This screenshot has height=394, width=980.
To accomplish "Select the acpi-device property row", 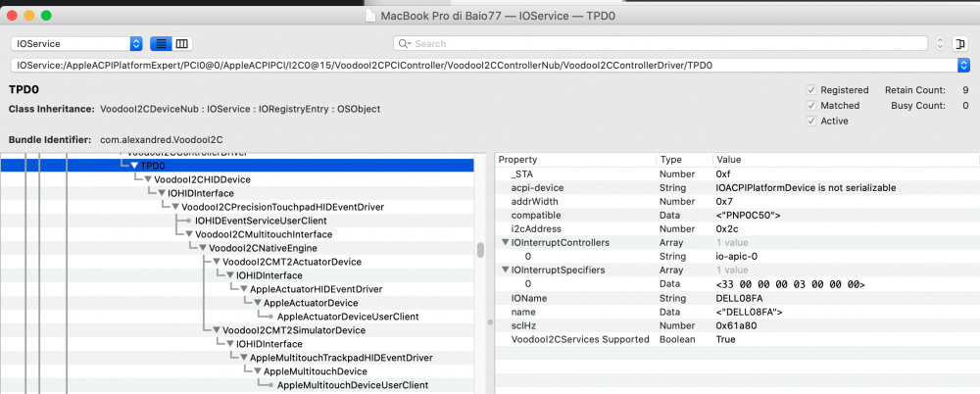I will 738,187.
